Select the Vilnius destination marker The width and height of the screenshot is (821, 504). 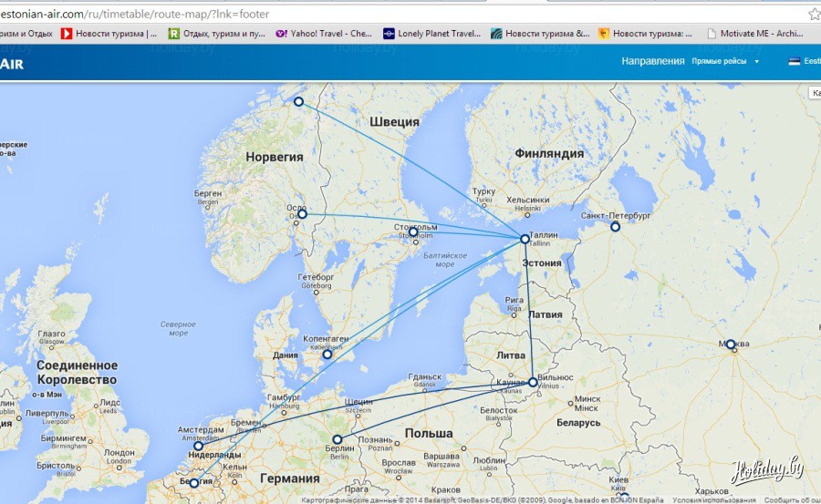click(533, 382)
